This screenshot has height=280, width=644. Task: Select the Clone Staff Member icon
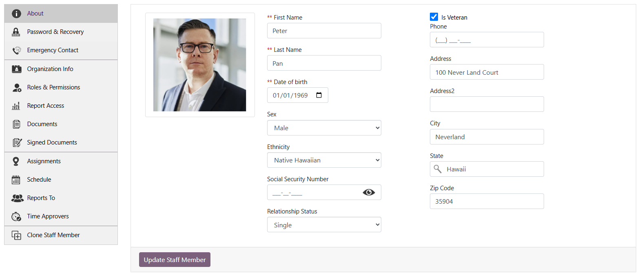pos(16,235)
